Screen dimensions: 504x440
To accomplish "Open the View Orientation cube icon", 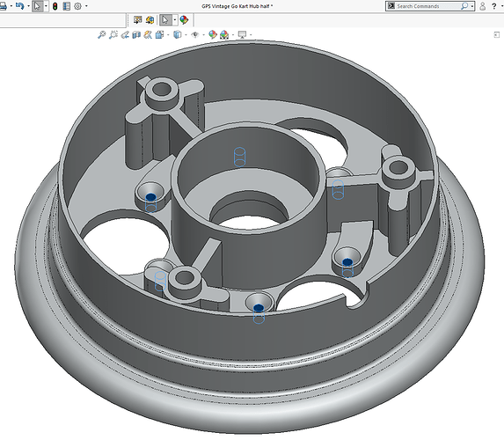I will click(x=159, y=34).
